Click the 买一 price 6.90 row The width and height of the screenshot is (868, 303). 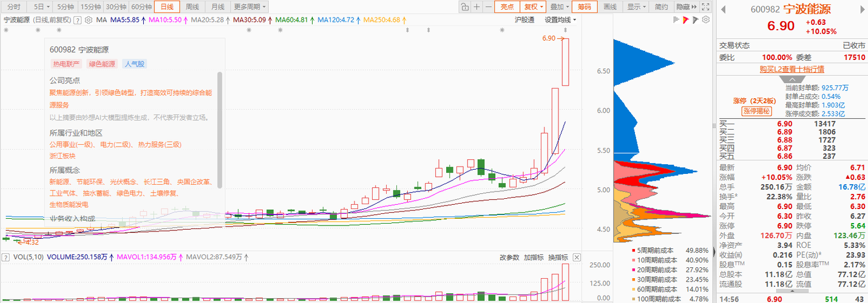click(x=792, y=124)
